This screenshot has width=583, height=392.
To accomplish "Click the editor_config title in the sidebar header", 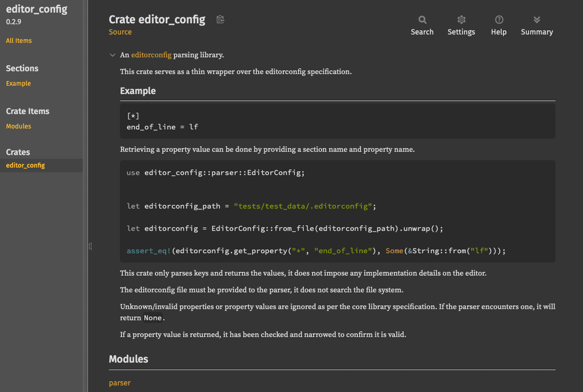I will tap(37, 9).
